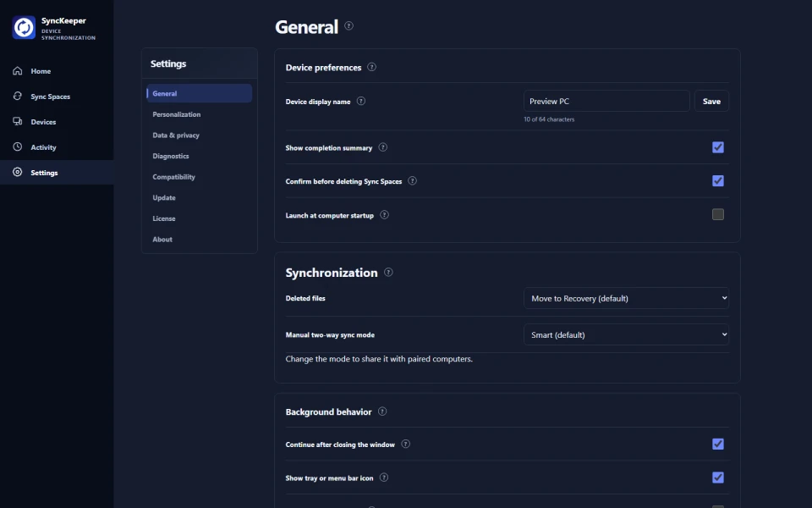Open Devices page
Image resolution: width=812 pixels, height=508 pixels.
point(57,122)
